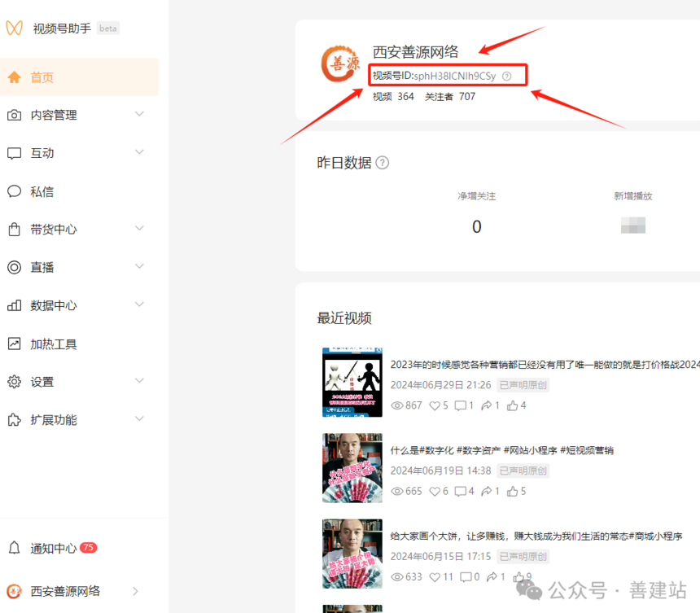Open the 06月15日 17:15 video thumbnail

(352, 554)
